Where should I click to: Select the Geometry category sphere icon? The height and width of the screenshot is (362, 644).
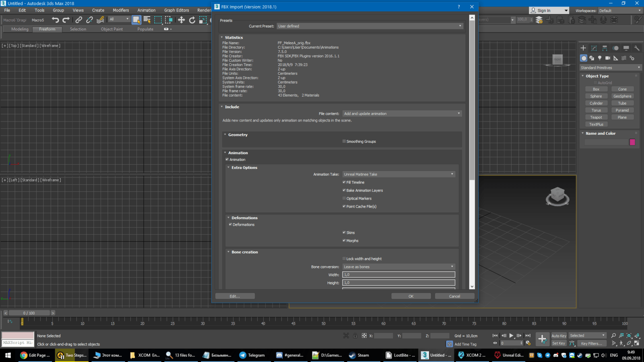(584, 58)
